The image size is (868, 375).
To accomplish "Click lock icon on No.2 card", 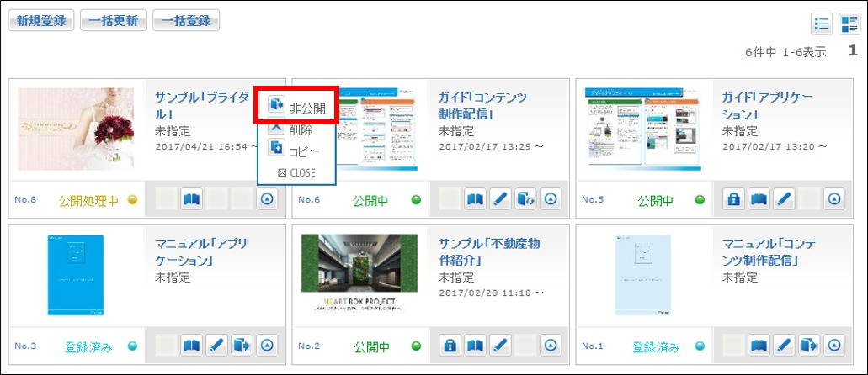I will click(450, 346).
